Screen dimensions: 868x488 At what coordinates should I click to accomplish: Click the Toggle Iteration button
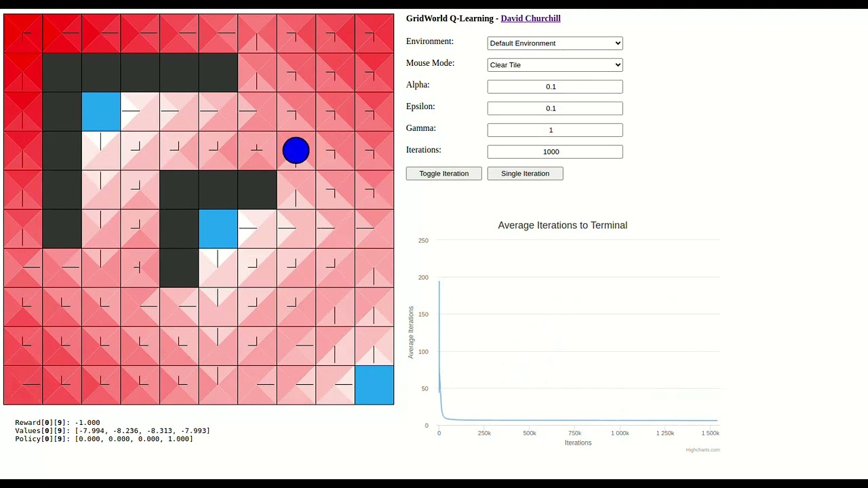(443, 174)
